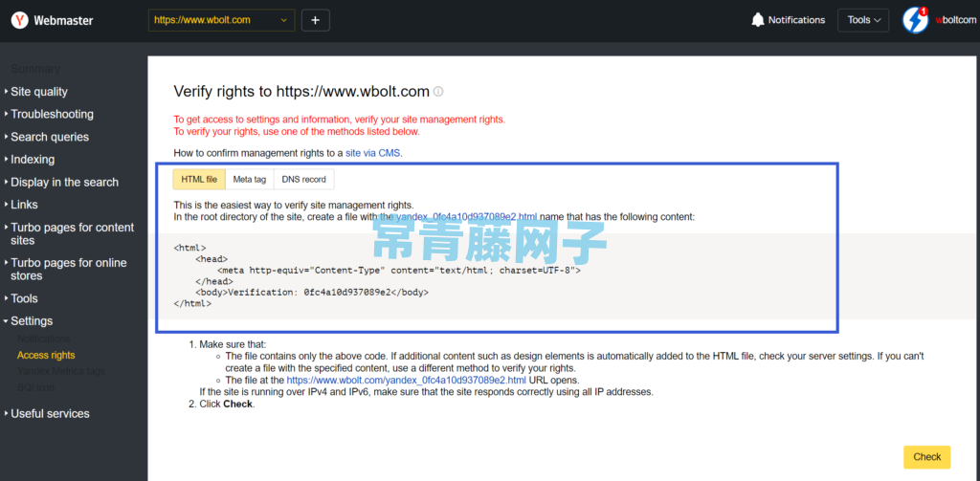Select Access rights in sidebar
The height and width of the screenshot is (481, 980).
tap(46, 356)
